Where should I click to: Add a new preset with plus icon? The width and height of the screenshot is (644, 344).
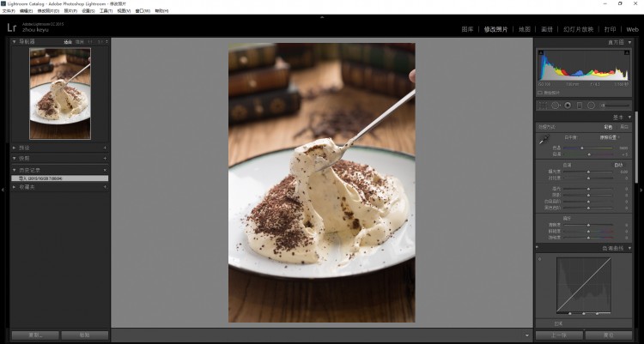click(x=105, y=148)
